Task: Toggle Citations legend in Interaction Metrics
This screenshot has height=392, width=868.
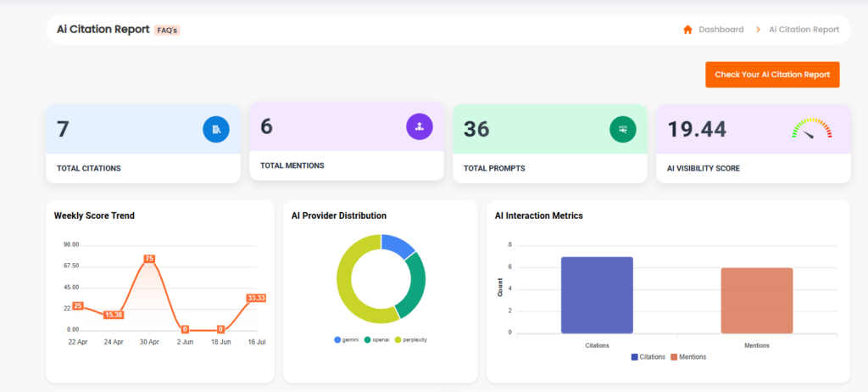Action: tap(648, 357)
